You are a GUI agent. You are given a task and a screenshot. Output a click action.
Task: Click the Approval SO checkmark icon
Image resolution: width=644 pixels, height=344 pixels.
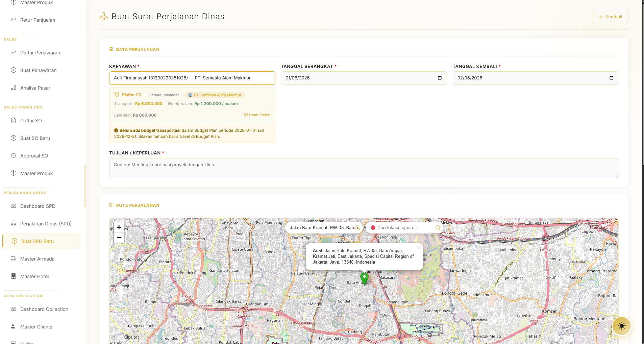tap(14, 156)
